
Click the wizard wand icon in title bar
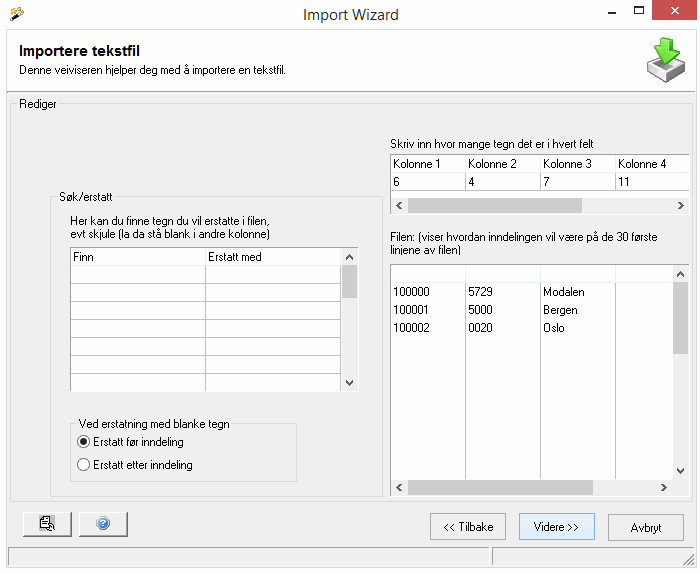pos(16,14)
